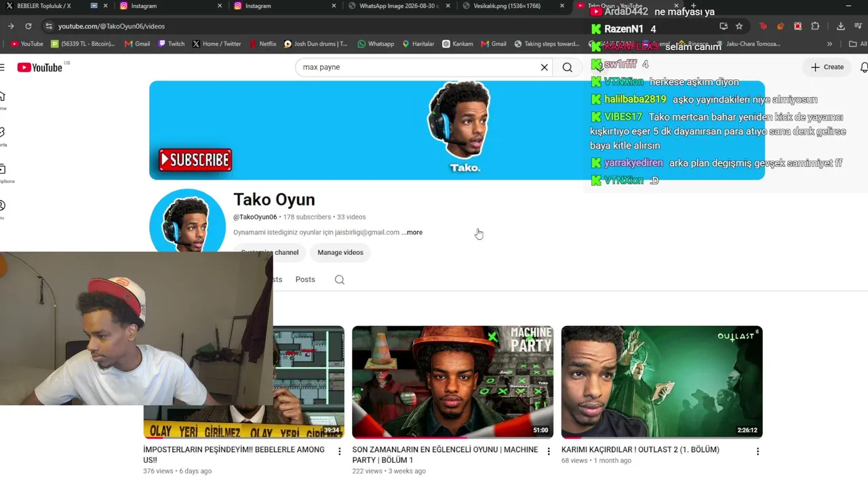Image resolution: width=868 pixels, height=488 pixels.
Task: Open the YouTube bookmark in bookmarks bar
Action: pos(27,44)
